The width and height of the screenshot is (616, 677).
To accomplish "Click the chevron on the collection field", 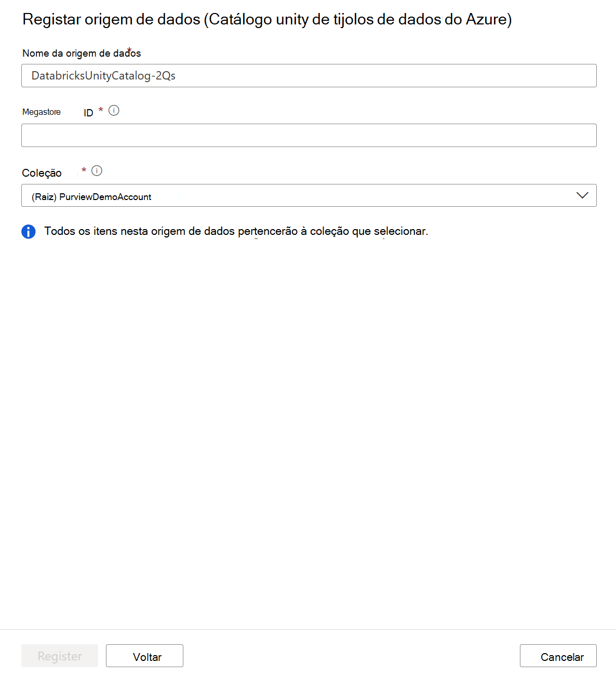I will click(x=583, y=195).
